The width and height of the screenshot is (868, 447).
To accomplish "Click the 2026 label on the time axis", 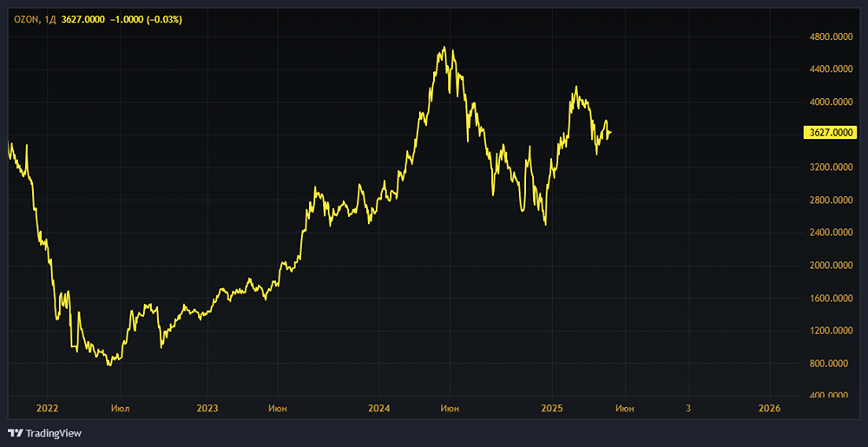I will point(770,409).
